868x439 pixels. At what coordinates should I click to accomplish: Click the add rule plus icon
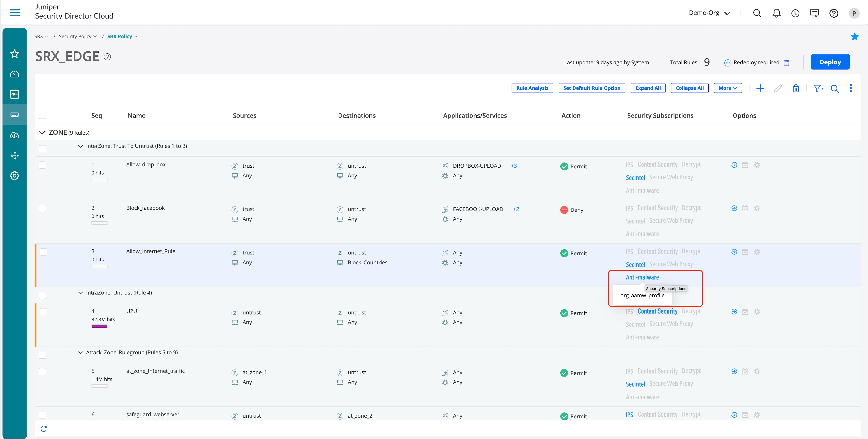pyautogui.click(x=760, y=88)
